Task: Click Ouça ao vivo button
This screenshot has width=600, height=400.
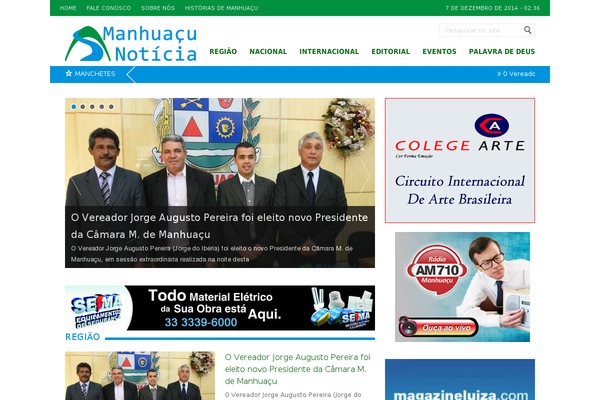Action: [439, 327]
